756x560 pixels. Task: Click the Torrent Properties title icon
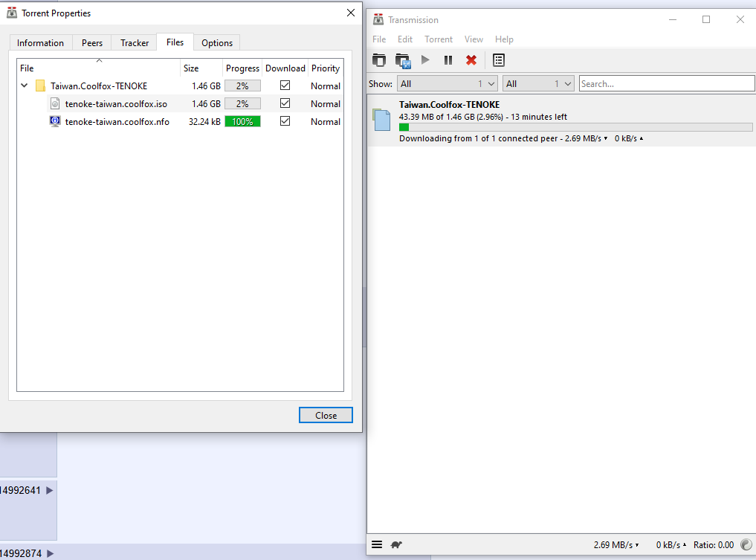[12, 13]
